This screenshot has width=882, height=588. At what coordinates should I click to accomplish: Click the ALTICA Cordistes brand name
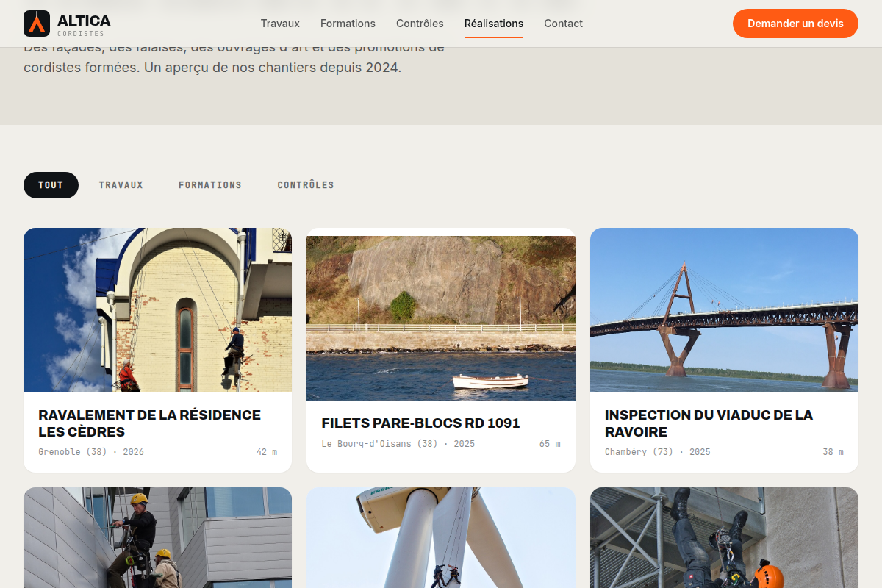(84, 24)
